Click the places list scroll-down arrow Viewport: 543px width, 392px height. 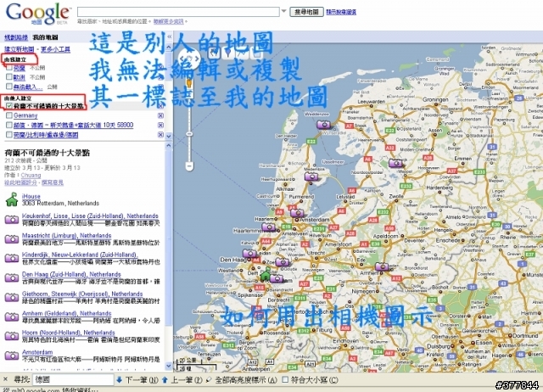click(169, 366)
